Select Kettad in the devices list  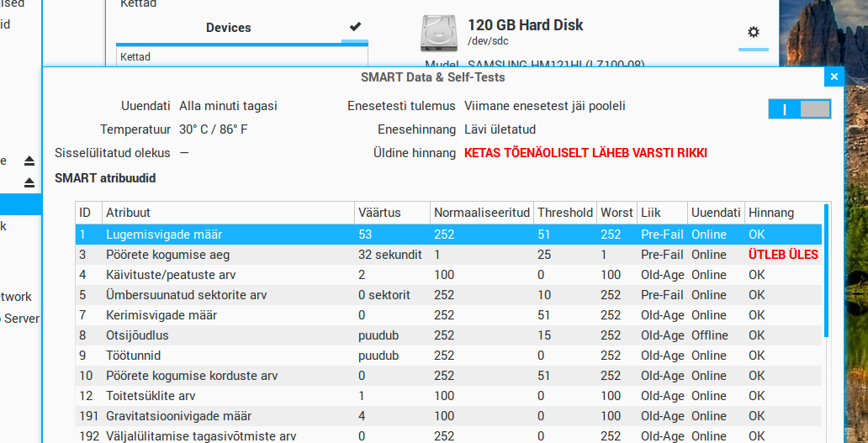(135, 57)
